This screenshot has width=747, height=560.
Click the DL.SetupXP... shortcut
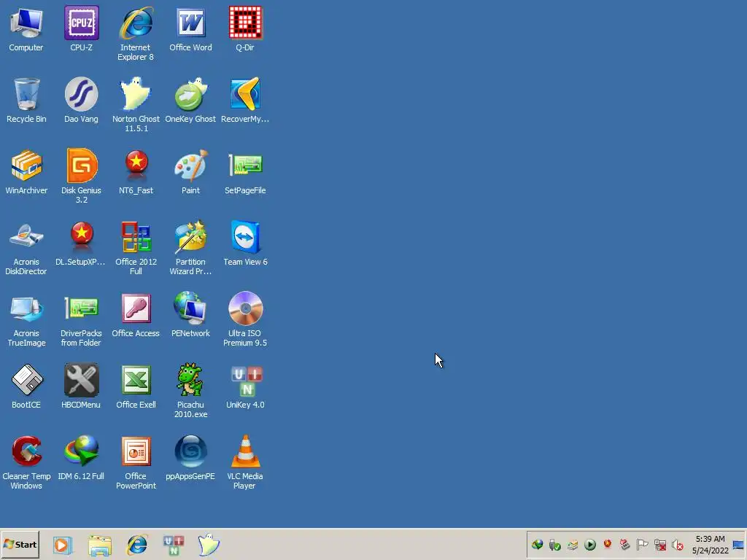click(x=82, y=243)
